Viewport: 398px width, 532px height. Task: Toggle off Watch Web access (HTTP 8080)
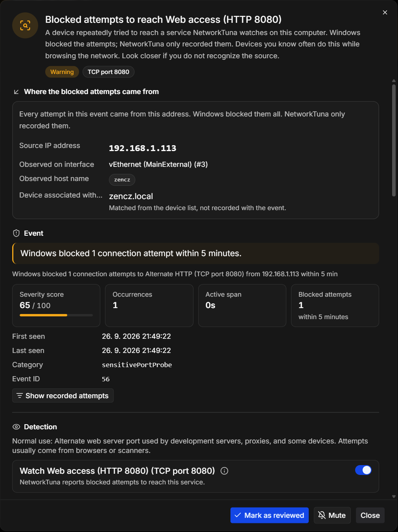pyautogui.click(x=363, y=470)
